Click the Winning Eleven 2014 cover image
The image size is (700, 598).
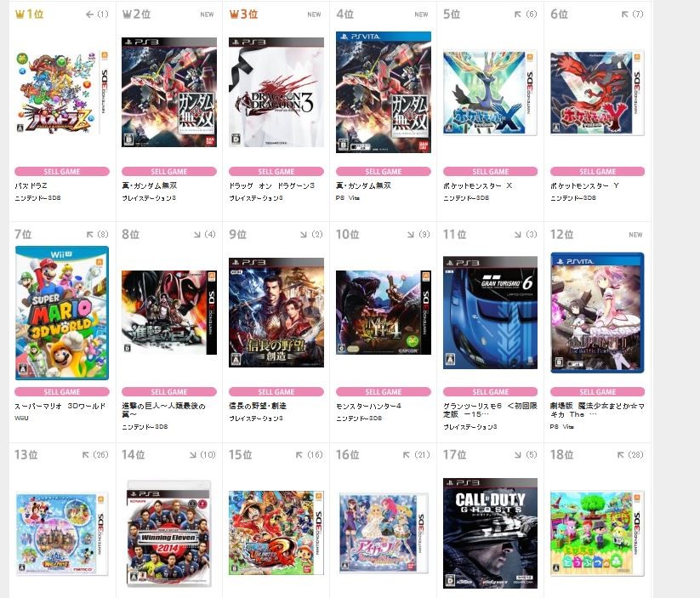[168, 533]
